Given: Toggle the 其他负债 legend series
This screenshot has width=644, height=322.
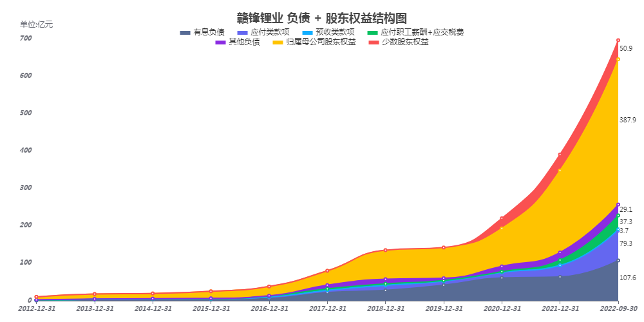Looking at the screenshot, I should coord(238,42).
